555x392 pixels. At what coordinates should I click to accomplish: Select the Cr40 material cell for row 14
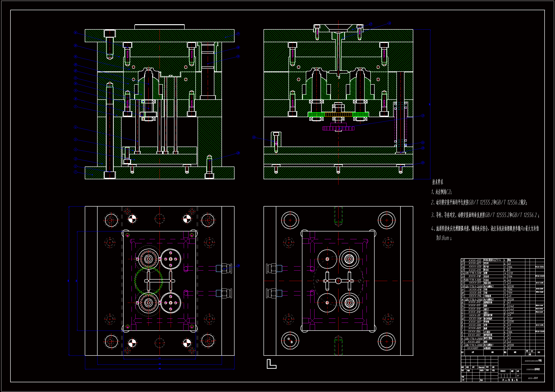click(x=511, y=306)
